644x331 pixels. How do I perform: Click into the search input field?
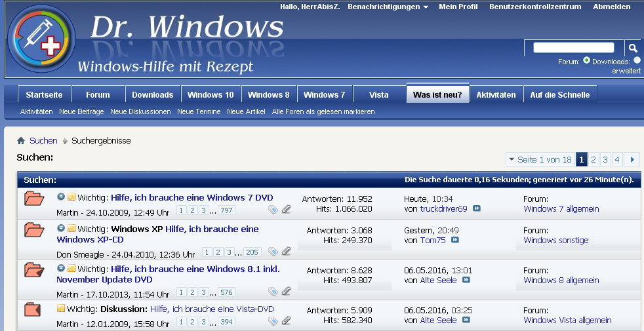click(x=573, y=48)
